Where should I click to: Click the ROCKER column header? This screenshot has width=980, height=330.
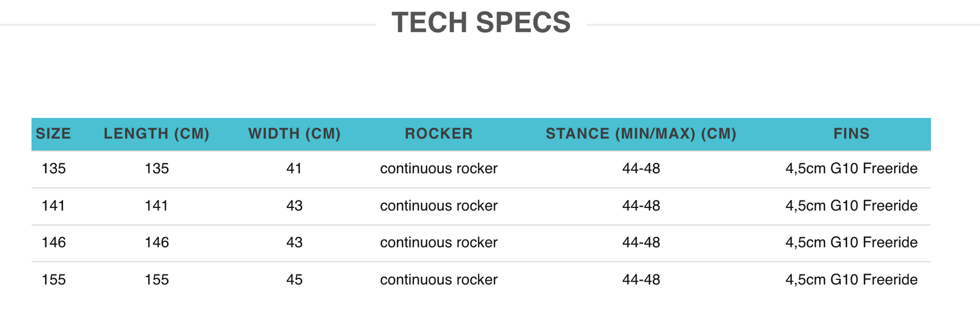tap(438, 133)
